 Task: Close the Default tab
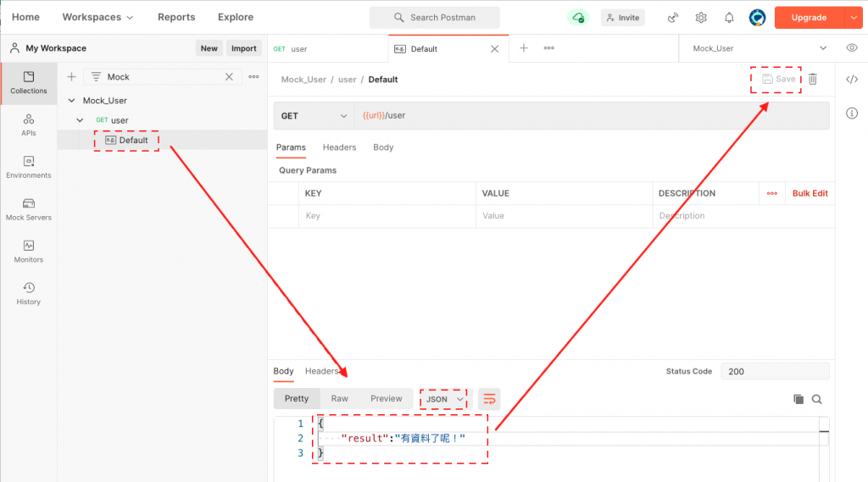click(495, 48)
